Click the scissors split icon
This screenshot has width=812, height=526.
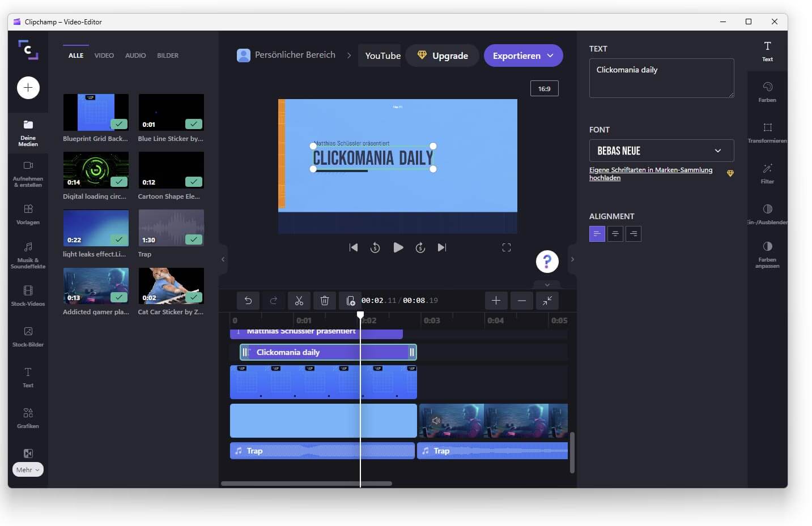click(x=299, y=301)
